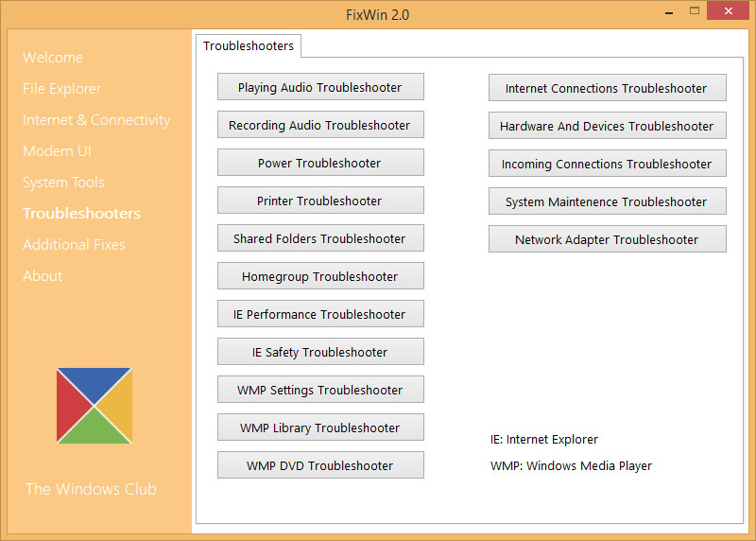The height and width of the screenshot is (541, 756).
Task: Launch Recording Audio Troubleshooter
Action: pos(320,125)
